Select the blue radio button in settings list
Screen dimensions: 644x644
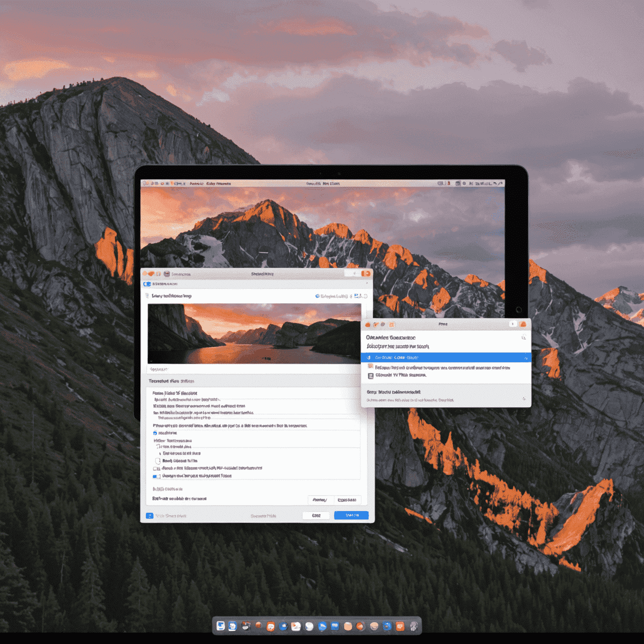(155, 433)
